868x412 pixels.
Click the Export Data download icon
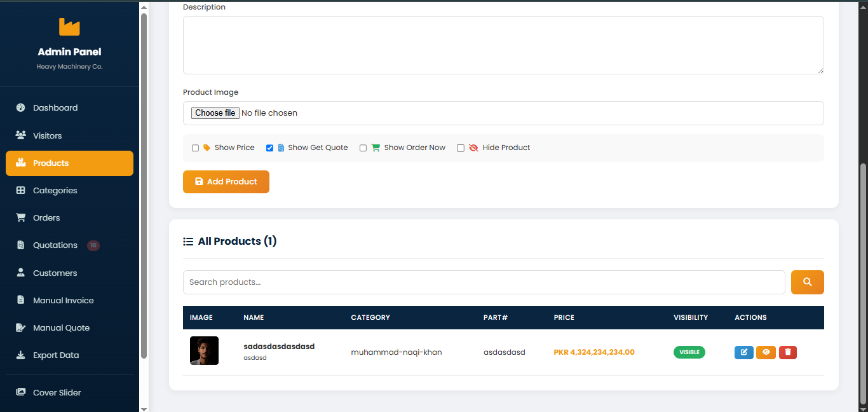[x=20, y=355]
